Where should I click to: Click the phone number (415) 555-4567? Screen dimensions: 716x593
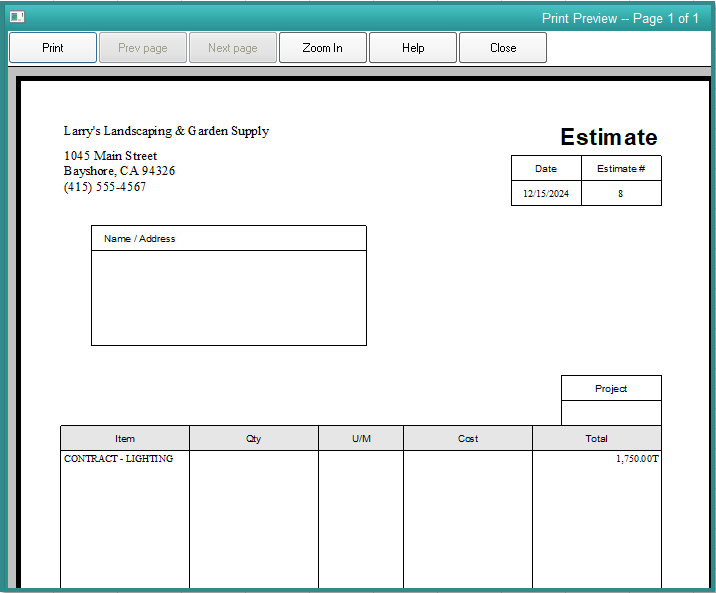coord(105,187)
